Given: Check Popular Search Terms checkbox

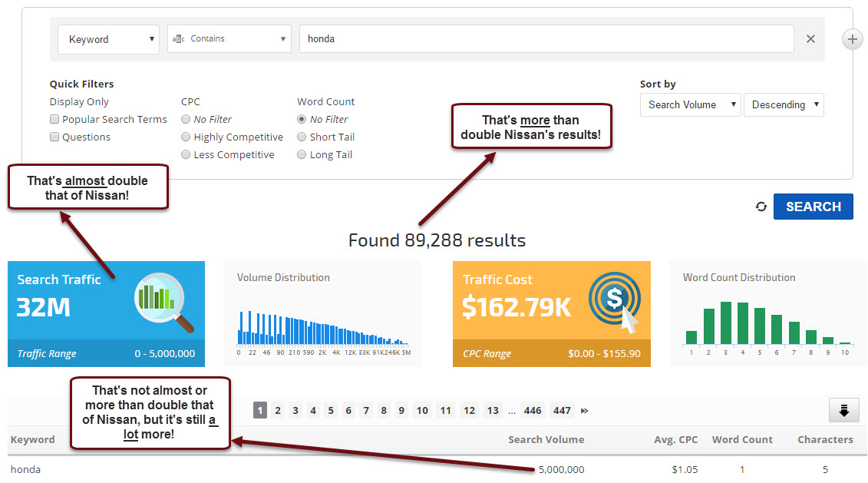Looking at the screenshot, I should coord(54,119).
